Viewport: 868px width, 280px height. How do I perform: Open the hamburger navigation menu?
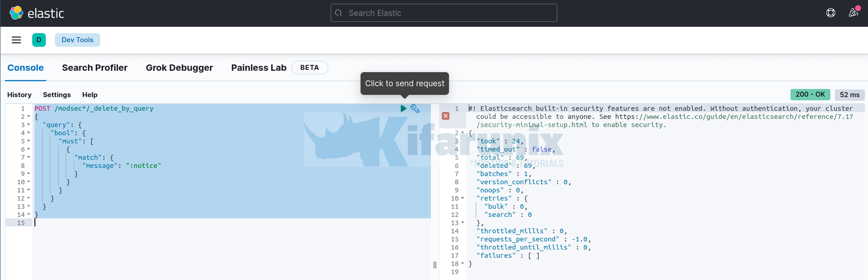click(16, 40)
